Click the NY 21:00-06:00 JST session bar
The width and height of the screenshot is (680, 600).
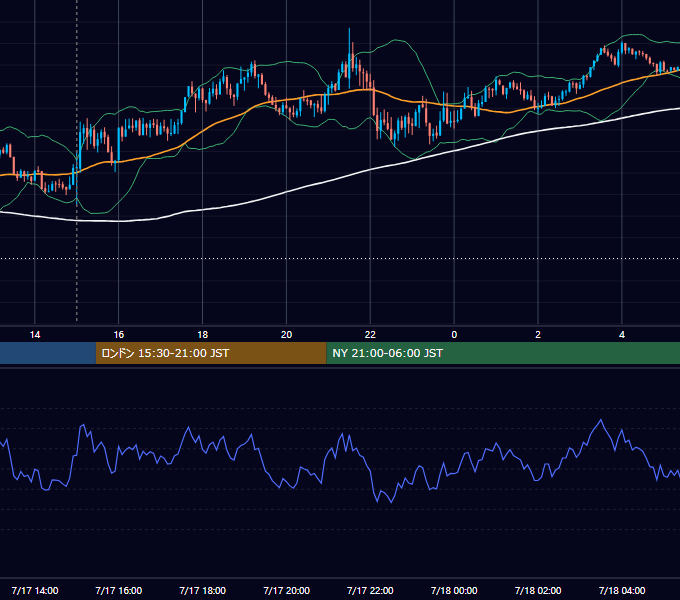503,353
